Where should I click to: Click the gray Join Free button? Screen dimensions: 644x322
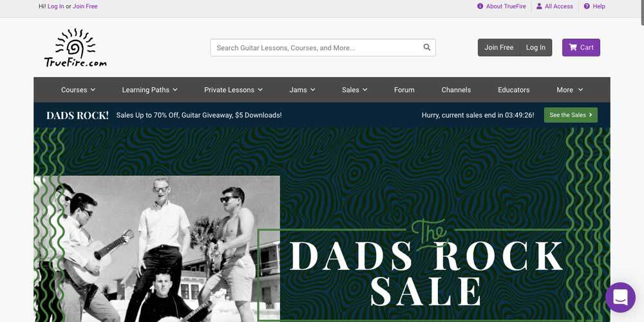[x=498, y=47]
